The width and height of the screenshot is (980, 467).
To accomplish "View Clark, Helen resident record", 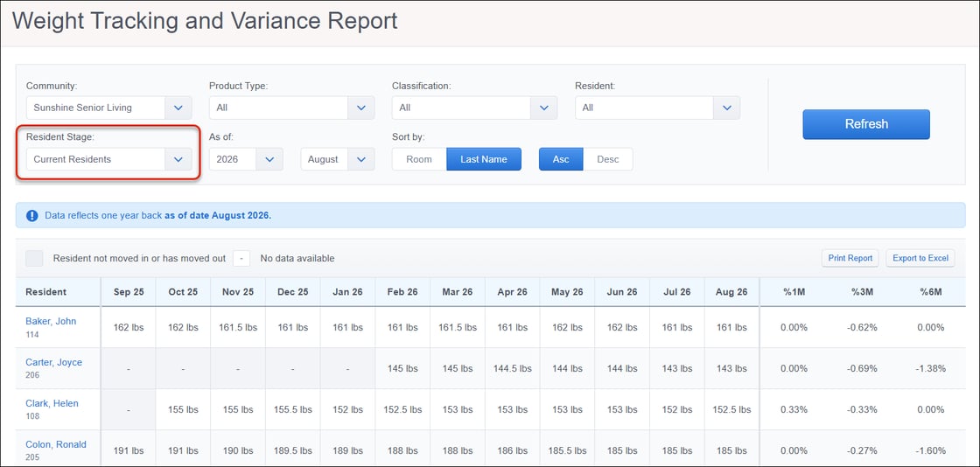I will pos(52,403).
